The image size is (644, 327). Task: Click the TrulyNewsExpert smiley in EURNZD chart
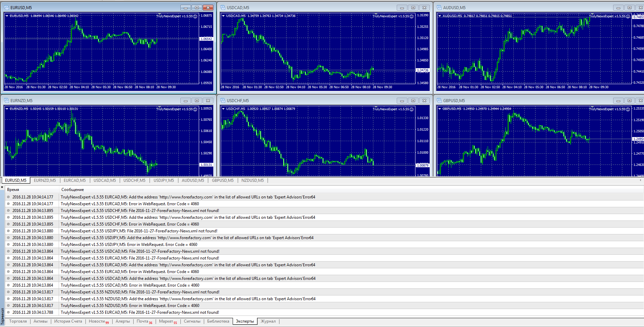click(195, 109)
